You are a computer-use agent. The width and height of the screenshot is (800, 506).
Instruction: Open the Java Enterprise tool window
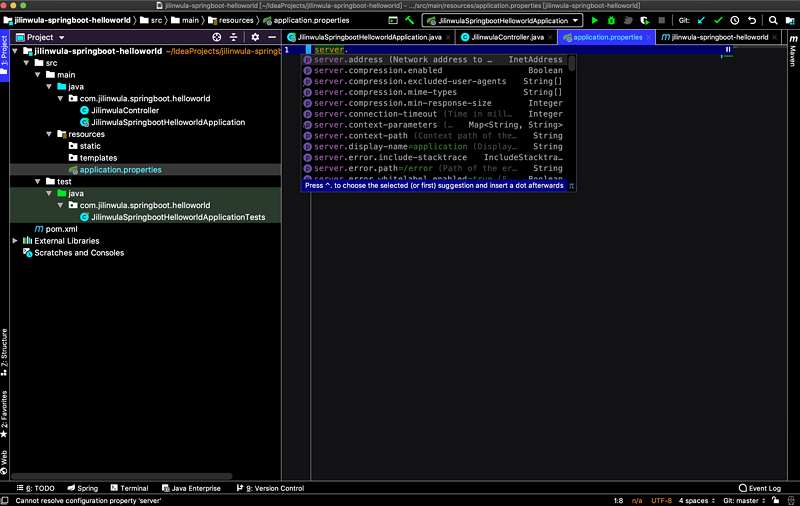(x=191, y=488)
